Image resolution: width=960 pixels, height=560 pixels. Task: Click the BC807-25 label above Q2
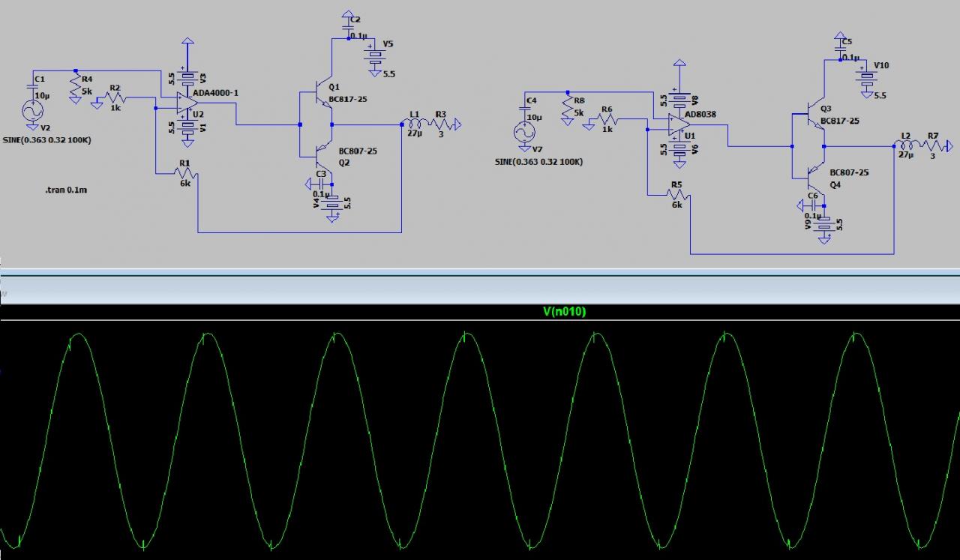point(358,151)
